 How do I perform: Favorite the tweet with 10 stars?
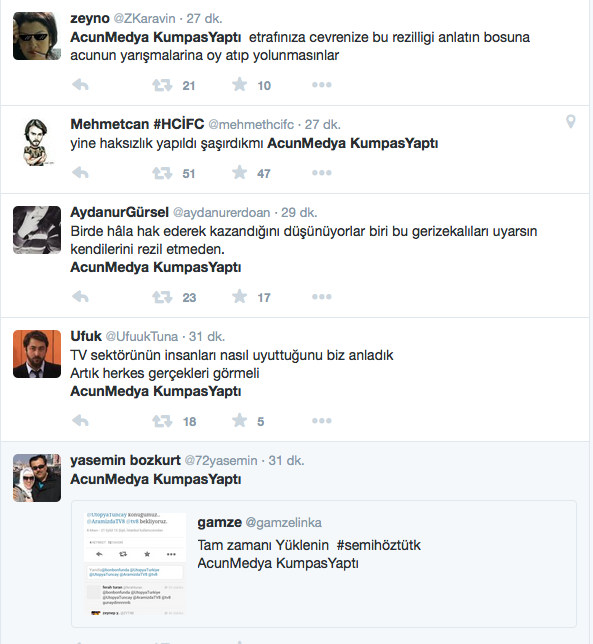coord(239,85)
